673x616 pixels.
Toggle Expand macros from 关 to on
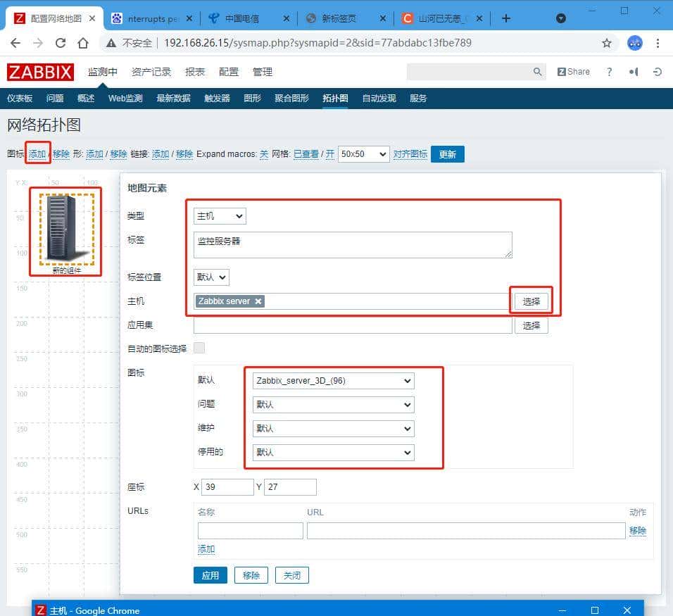click(x=263, y=153)
